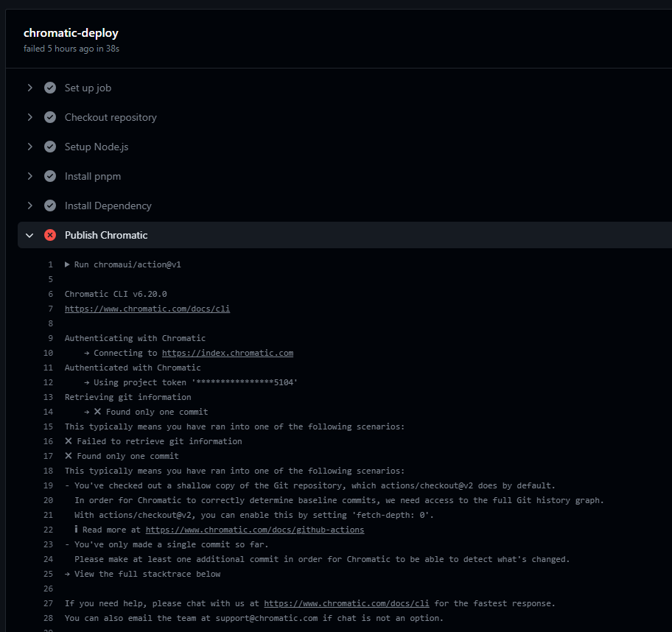Viewport: 672px width, 632px height.
Task: Click log line number 6
Action: click(x=50, y=295)
